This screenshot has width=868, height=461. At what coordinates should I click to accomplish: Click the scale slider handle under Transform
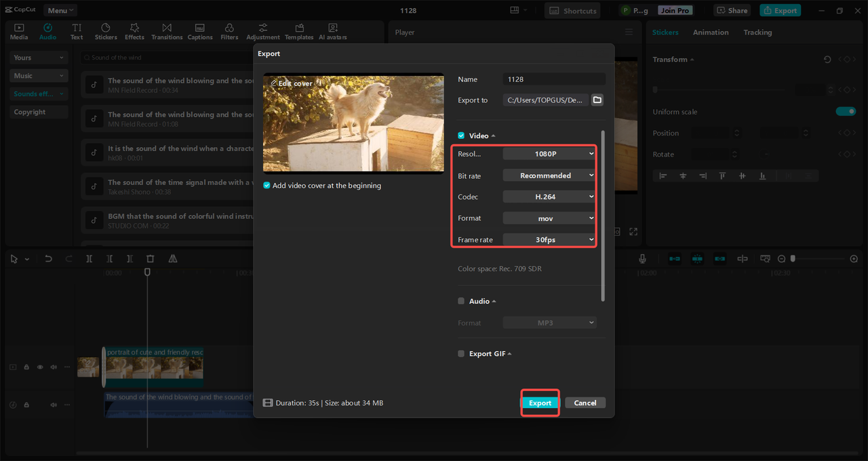(x=655, y=89)
